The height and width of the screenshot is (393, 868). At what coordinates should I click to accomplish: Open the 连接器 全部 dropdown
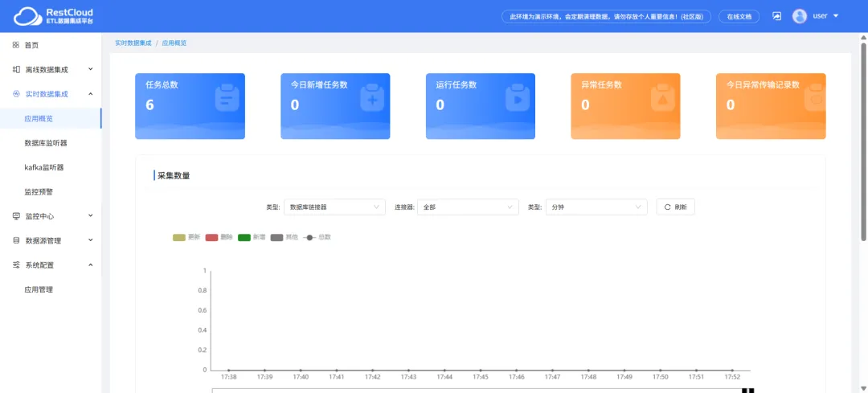pos(468,207)
